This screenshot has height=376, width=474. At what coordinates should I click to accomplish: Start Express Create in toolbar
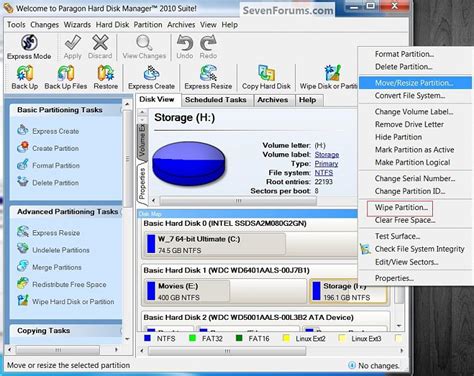151,77
